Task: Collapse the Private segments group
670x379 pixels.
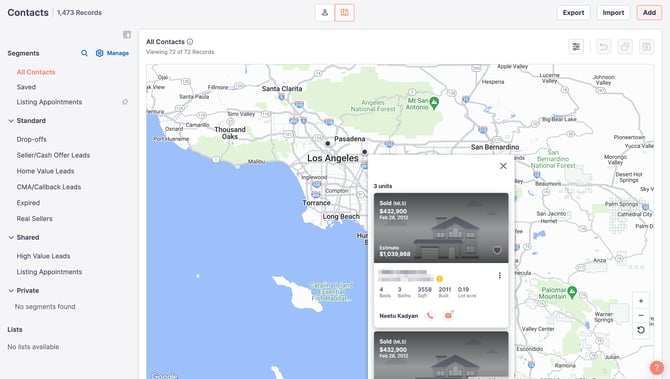Action: click(11, 291)
